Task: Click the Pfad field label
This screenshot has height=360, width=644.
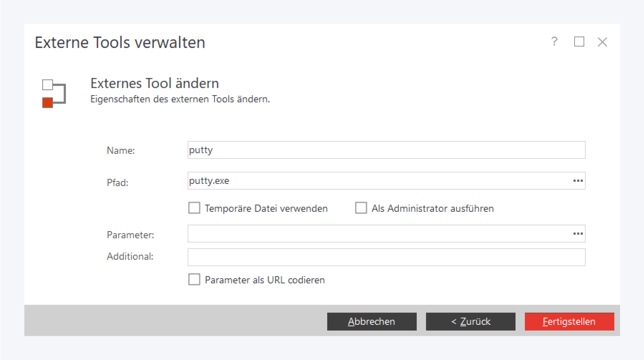Action: (117, 183)
